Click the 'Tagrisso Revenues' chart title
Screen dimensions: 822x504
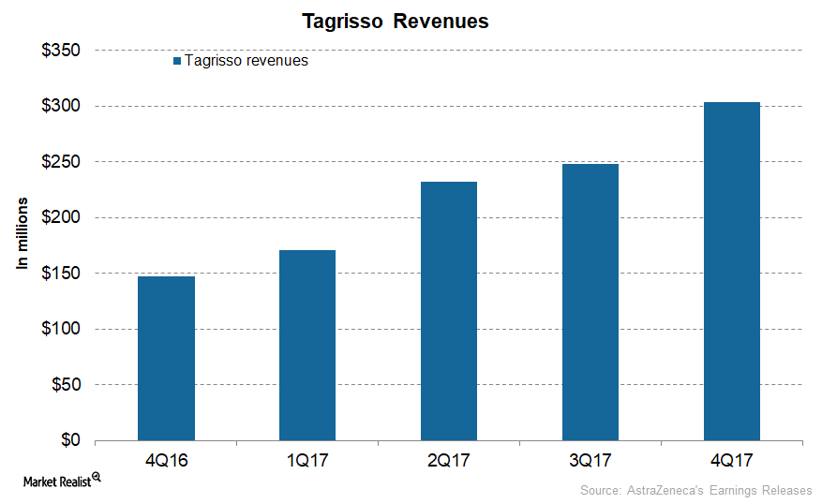tap(396, 22)
